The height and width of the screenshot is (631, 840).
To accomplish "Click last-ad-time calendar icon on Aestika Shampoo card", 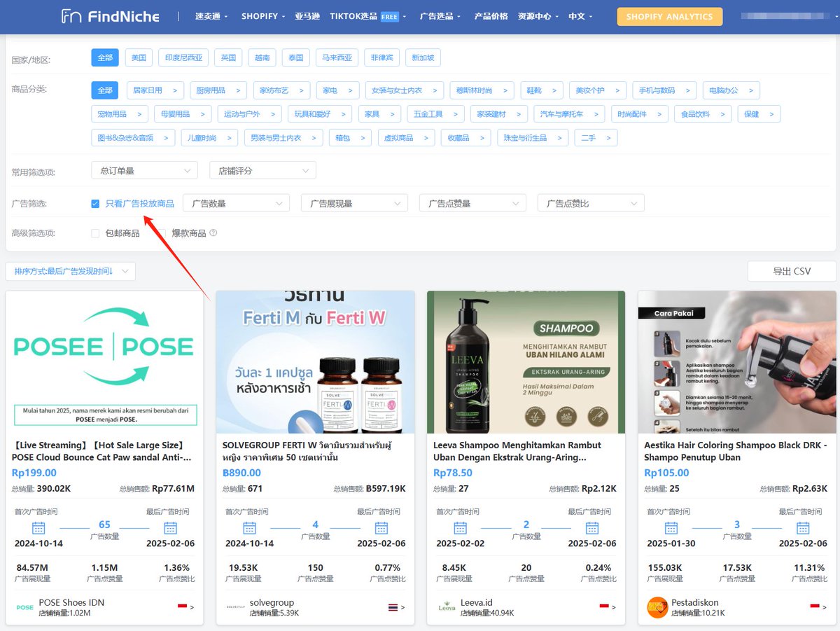I will 803,527.
